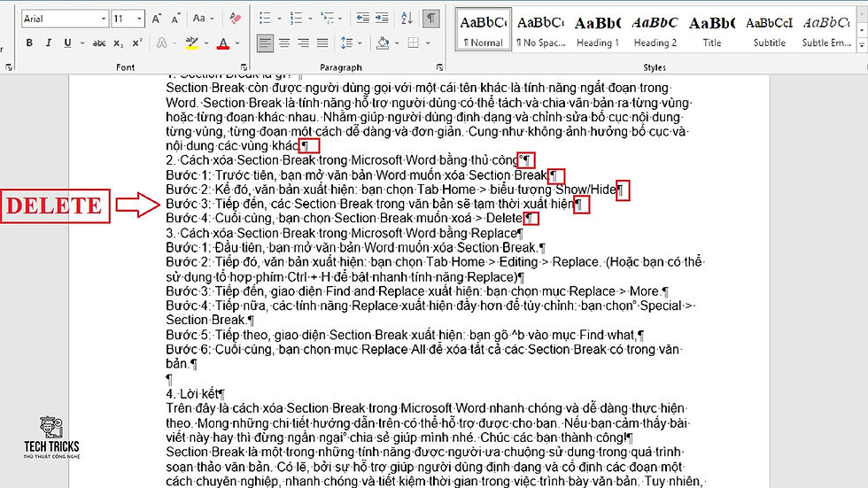Decrease paragraph indent

point(362,19)
